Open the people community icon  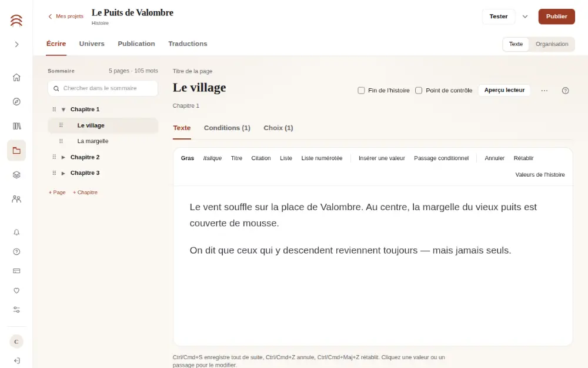click(x=16, y=199)
